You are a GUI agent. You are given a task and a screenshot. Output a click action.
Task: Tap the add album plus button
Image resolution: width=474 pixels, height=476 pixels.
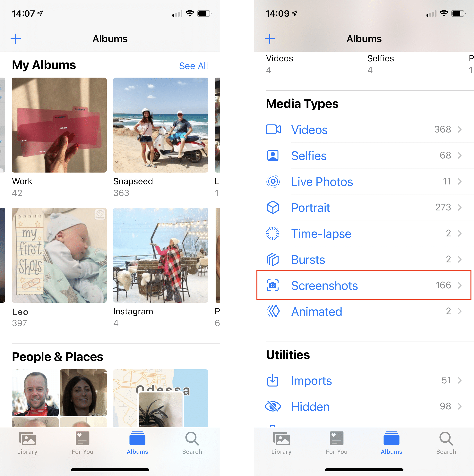point(16,38)
